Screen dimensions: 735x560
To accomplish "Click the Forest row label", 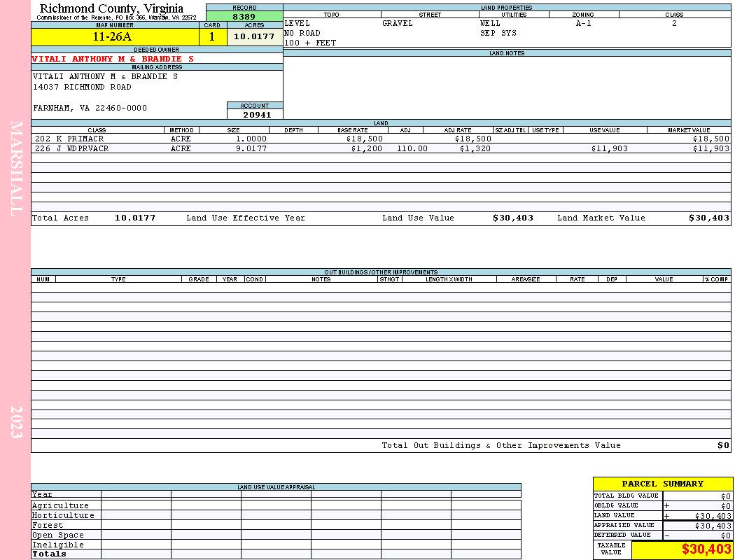I will pos(48,525).
